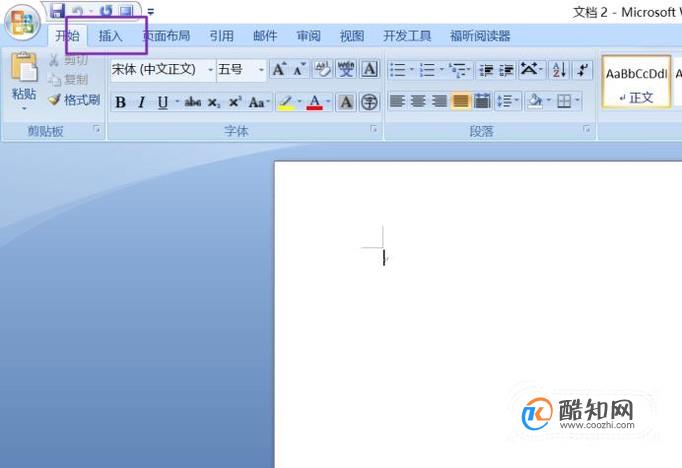The width and height of the screenshot is (682, 468).
Task: Grow font size with larger A icon
Action: (x=279, y=70)
